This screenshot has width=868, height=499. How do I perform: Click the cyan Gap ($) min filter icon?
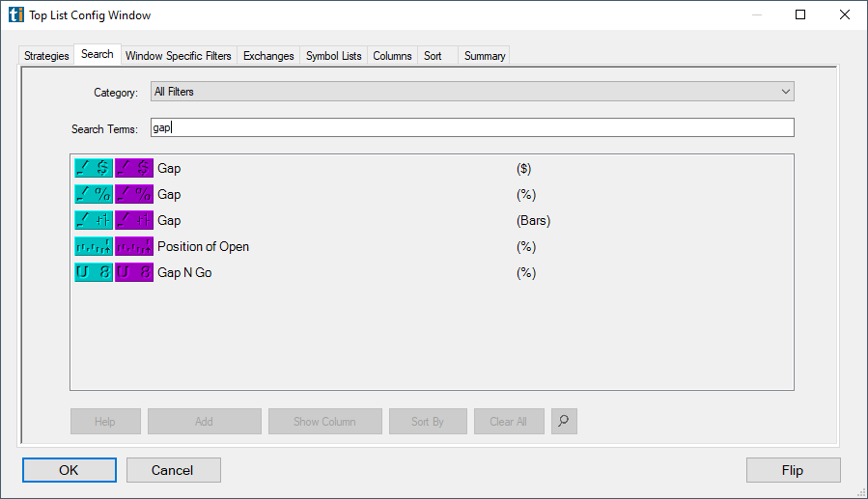coord(94,168)
